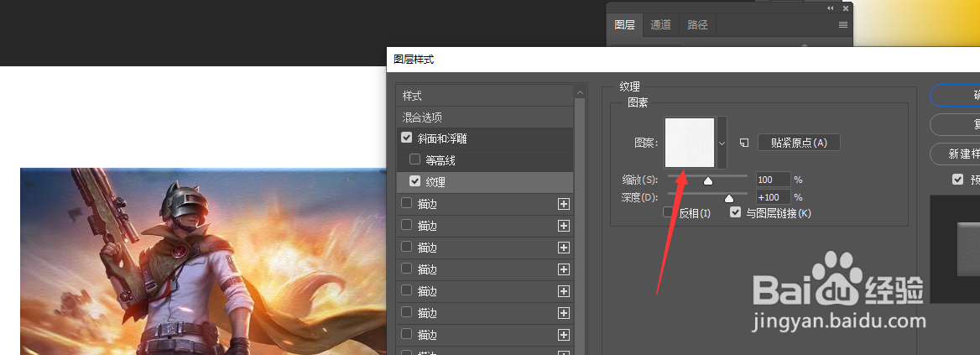Click the 图层样式 dialog title bar
Viewport: 980px width, 355px height.
683,60
